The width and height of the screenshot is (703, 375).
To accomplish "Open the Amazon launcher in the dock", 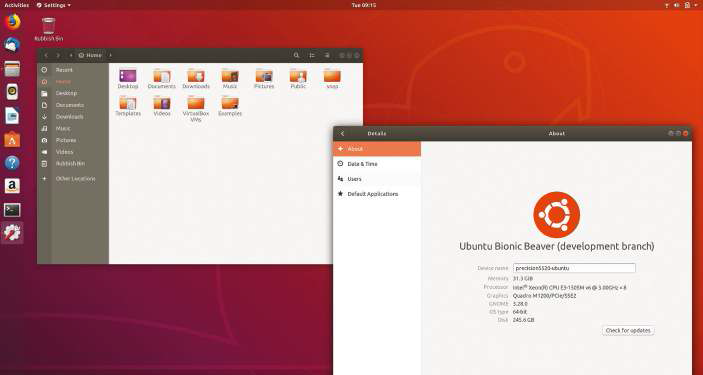I will pos(12,186).
